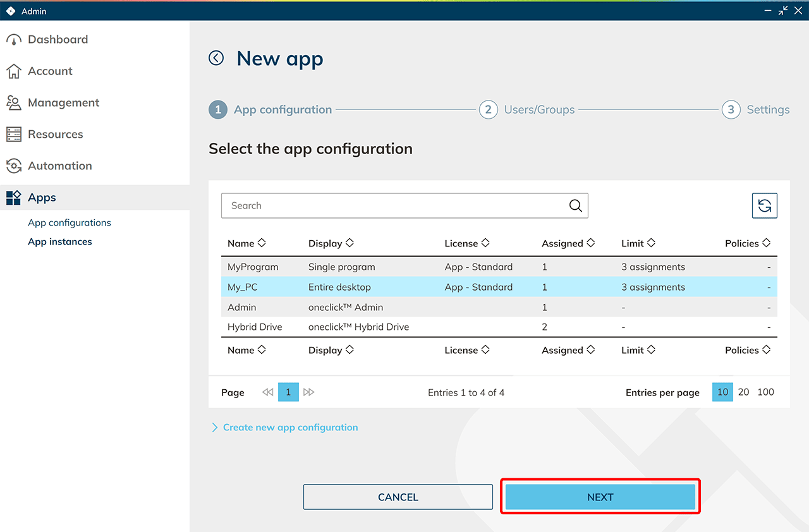Open the Account section in the sidebar
The width and height of the screenshot is (809, 532).
coord(50,71)
